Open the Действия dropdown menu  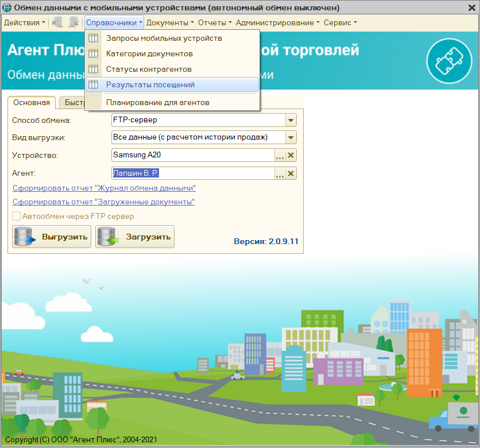point(24,22)
